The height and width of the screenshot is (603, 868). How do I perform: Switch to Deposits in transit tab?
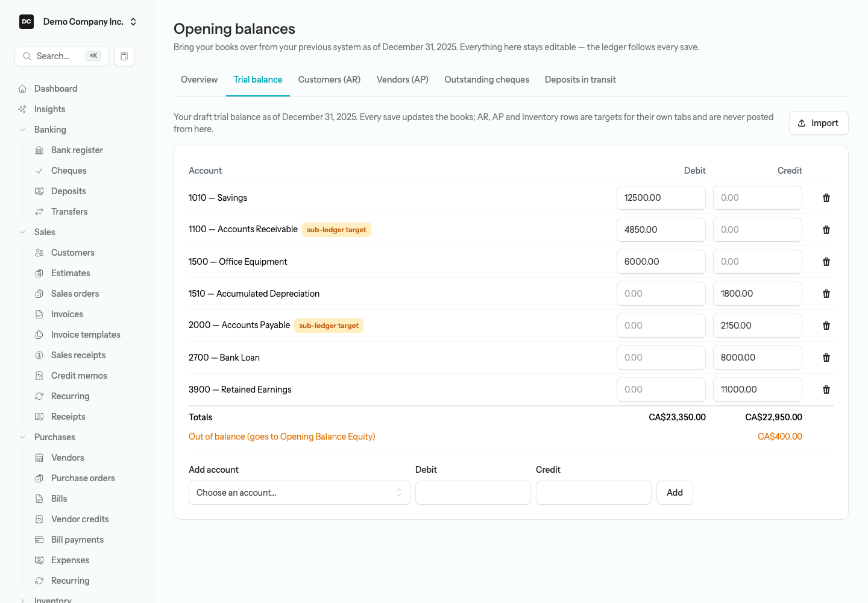[580, 80]
